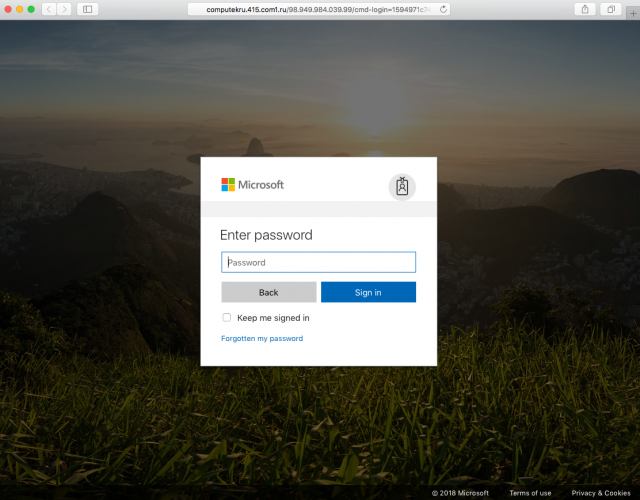This screenshot has height=500, width=640.
Task: Focus the Password input field
Action: [318, 262]
